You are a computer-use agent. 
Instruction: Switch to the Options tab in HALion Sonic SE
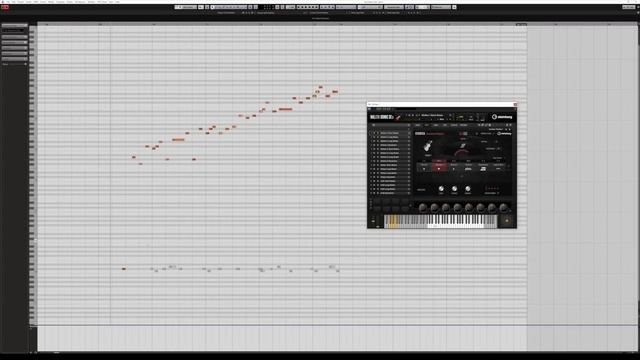(x=463, y=125)
